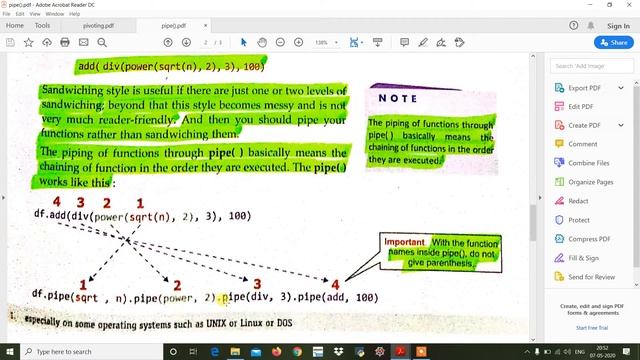Click the scrolling mode icon

point(378,42)
